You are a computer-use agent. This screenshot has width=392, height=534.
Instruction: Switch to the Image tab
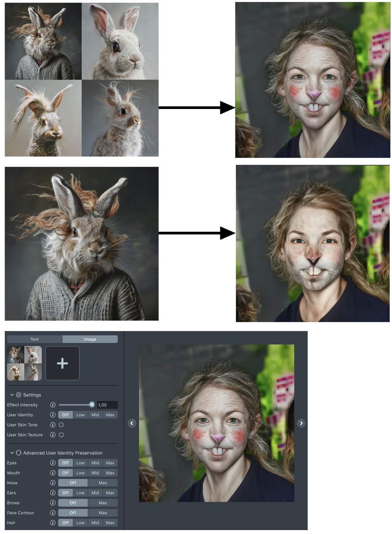(x=90, y=339)
